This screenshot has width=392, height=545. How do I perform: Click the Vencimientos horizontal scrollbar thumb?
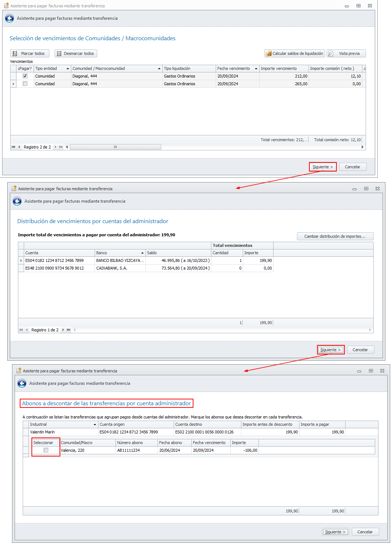pyautogui.click(x=115, y=147)
